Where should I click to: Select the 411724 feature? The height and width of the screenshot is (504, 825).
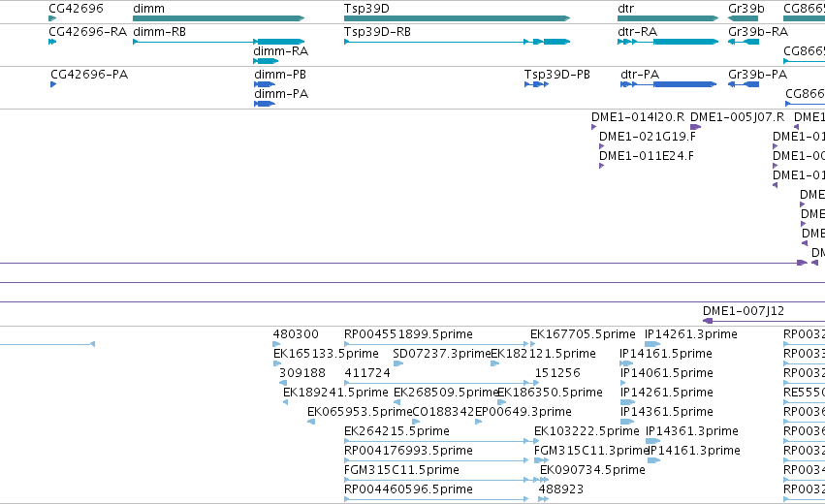point(436,383)
